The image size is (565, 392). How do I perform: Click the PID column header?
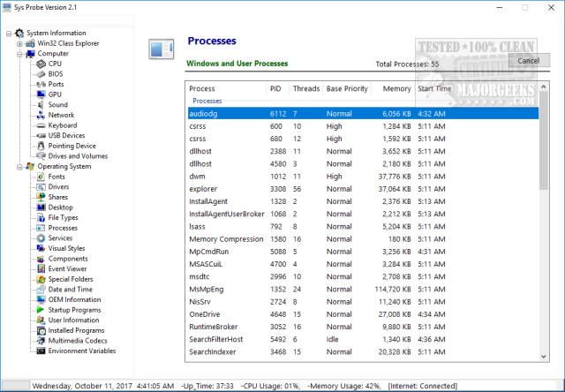[276, 89]
